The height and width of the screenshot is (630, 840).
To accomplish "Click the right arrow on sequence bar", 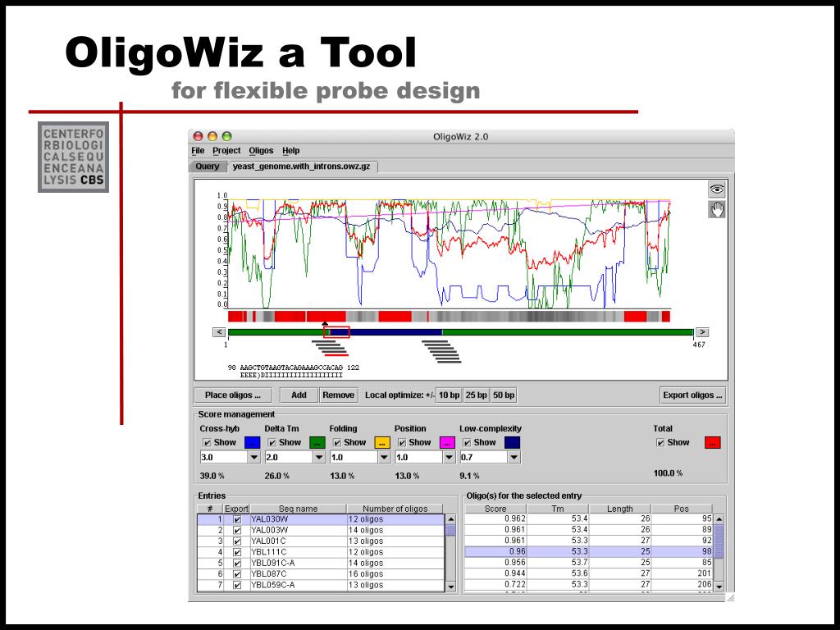I will coord(702,332).
